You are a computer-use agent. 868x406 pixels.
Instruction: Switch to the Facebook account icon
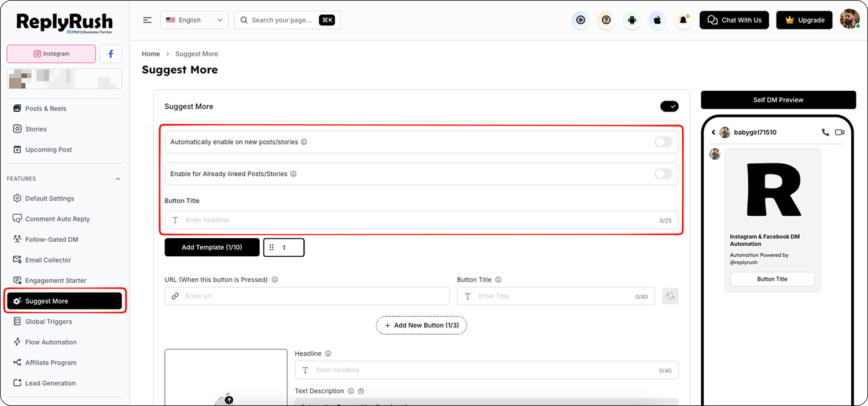click(x=111, y=54)
